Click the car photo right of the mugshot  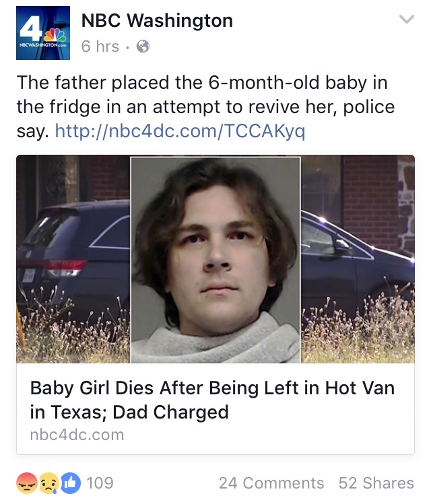click(x=358, y=259)
